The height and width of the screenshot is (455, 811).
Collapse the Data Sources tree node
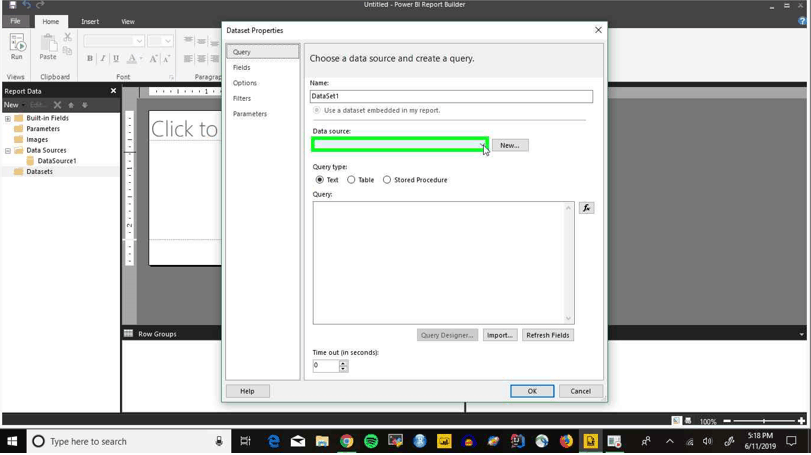8,150
